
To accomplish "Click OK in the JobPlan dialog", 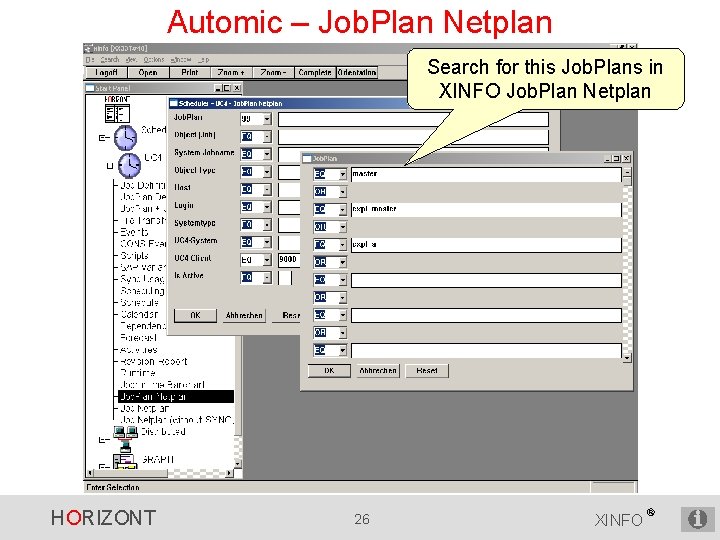I will [329, 371].
